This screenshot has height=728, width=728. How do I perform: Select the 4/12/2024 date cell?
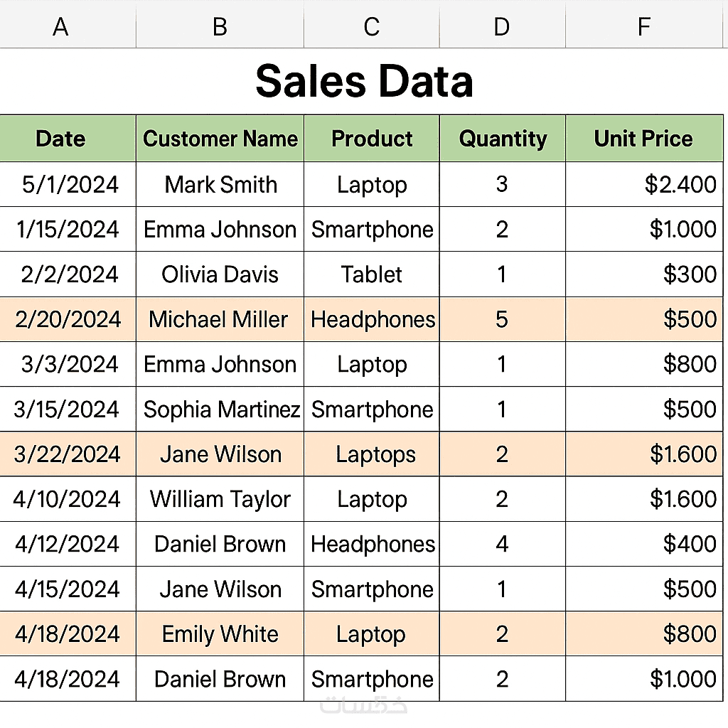coord(68,544)
